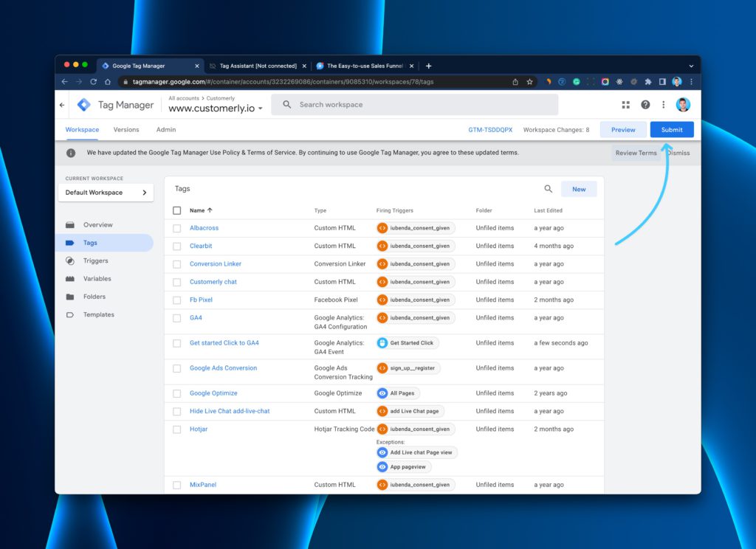Click the Variables sidebar icon
Viewport: 756px width, 549px height.
tap(70, 279)
